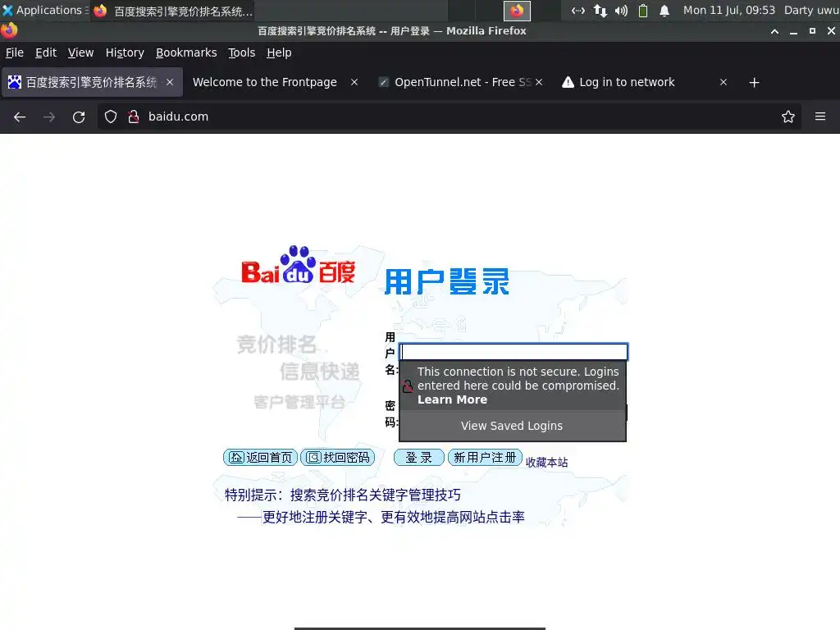Open the 搜索竞价排名关键字管理技巧 link
Image resolution: width=840 pixels, height=630 pixels.
[x=376, y=495]
